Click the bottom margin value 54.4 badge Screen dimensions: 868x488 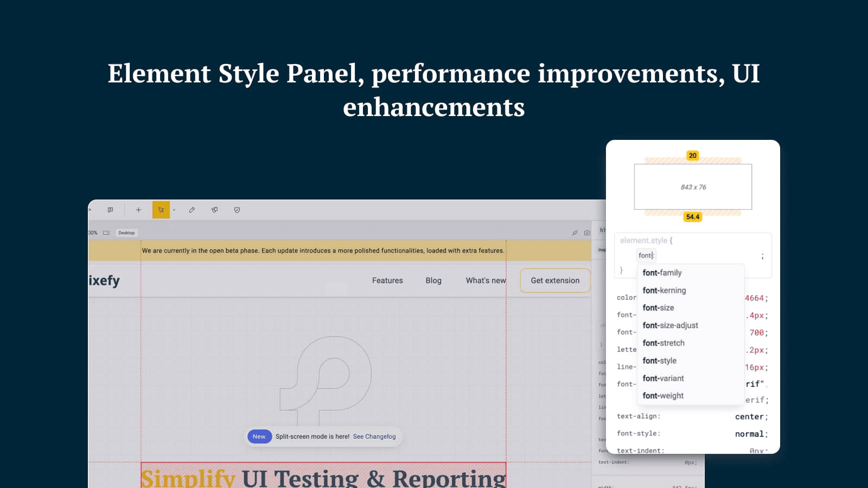click(693, 217)
